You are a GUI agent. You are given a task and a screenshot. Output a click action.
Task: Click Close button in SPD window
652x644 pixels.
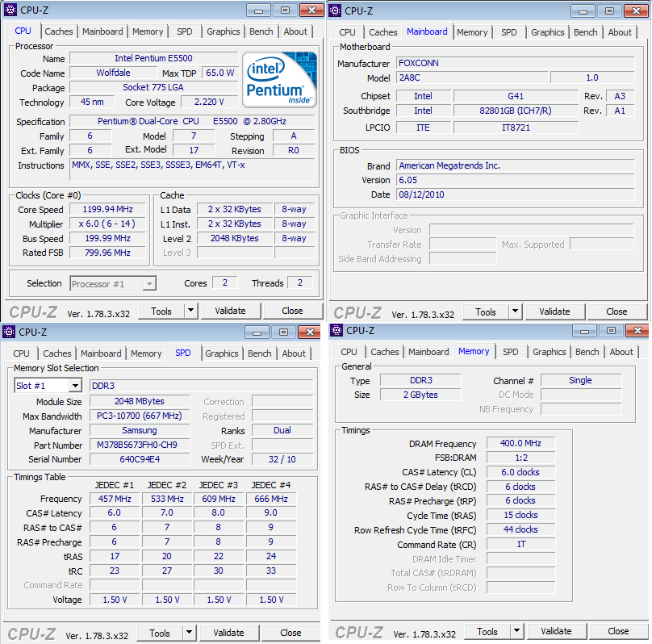[x=290, y=633]
